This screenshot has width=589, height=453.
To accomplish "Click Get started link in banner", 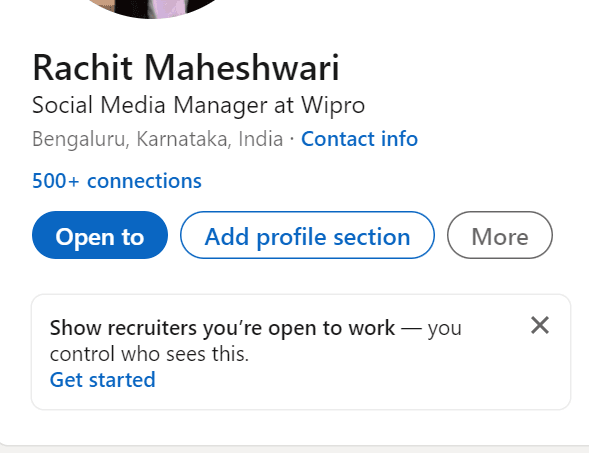I will coord(103,379).
